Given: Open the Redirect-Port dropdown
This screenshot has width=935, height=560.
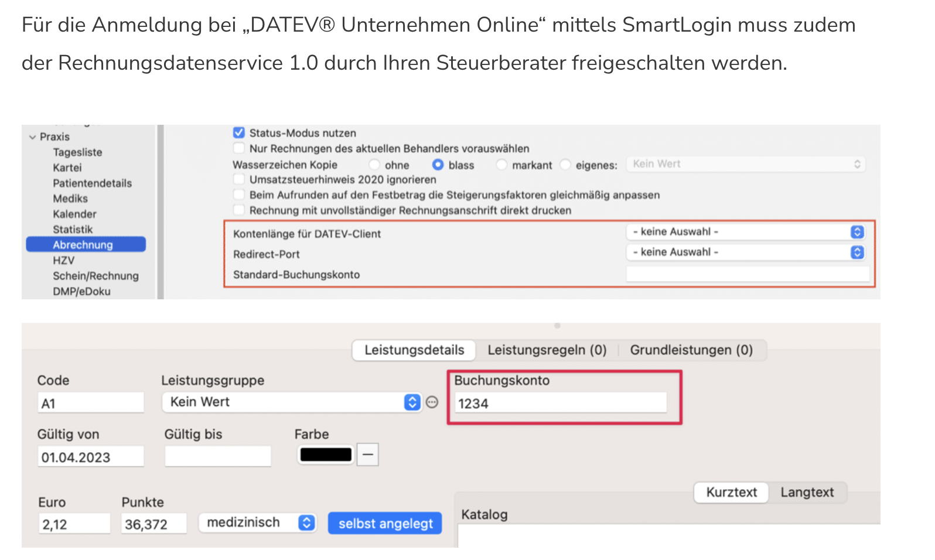Looking at the screenshot, I should tap(746, 252).
